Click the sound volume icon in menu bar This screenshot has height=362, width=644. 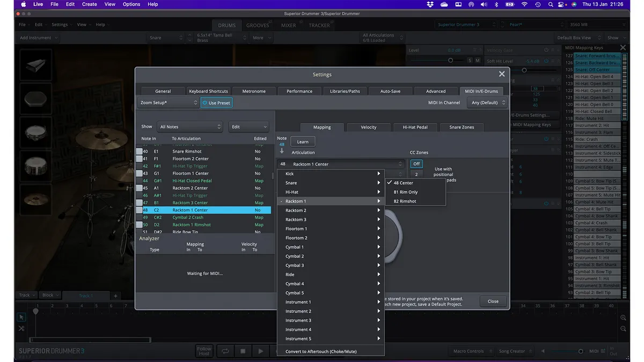pos(485,4)
